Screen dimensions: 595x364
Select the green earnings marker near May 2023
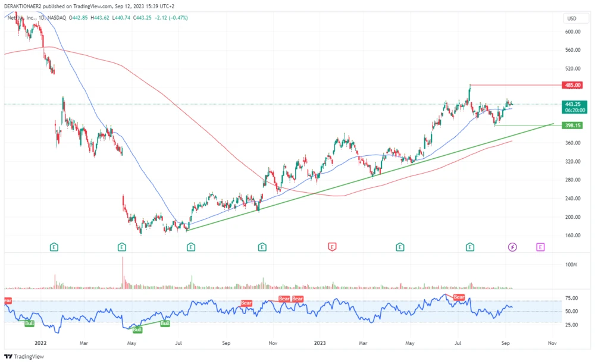click(x=400, y=246)
